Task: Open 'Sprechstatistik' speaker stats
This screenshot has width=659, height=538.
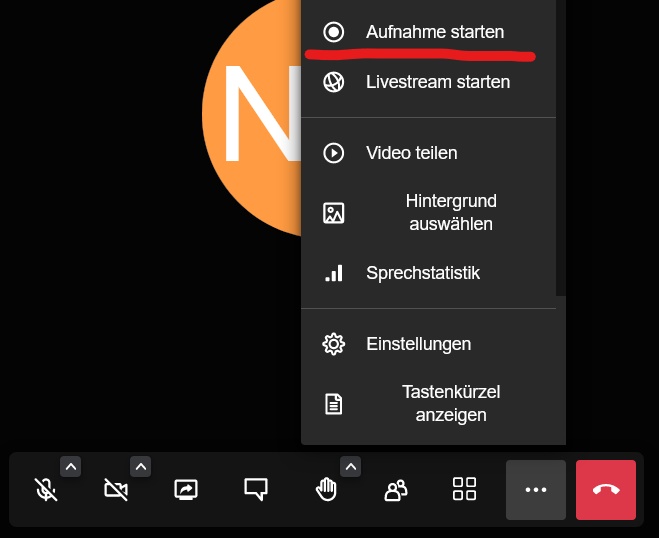Action: click(x=422, y=273)
